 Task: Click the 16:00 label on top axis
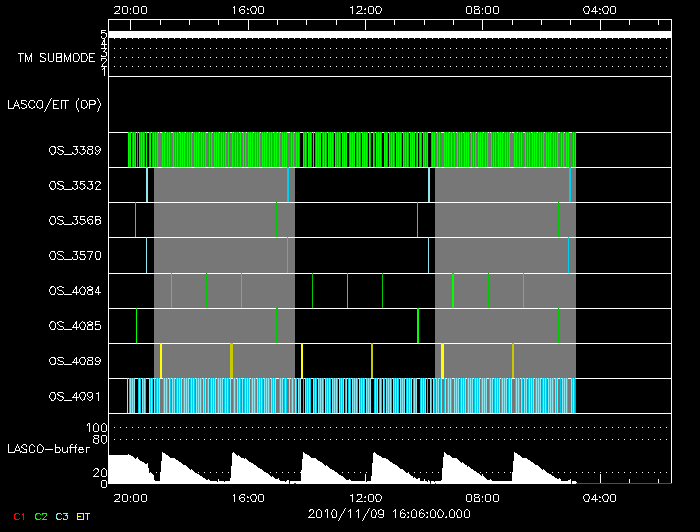pyautogui.click(x=248, y=10)
